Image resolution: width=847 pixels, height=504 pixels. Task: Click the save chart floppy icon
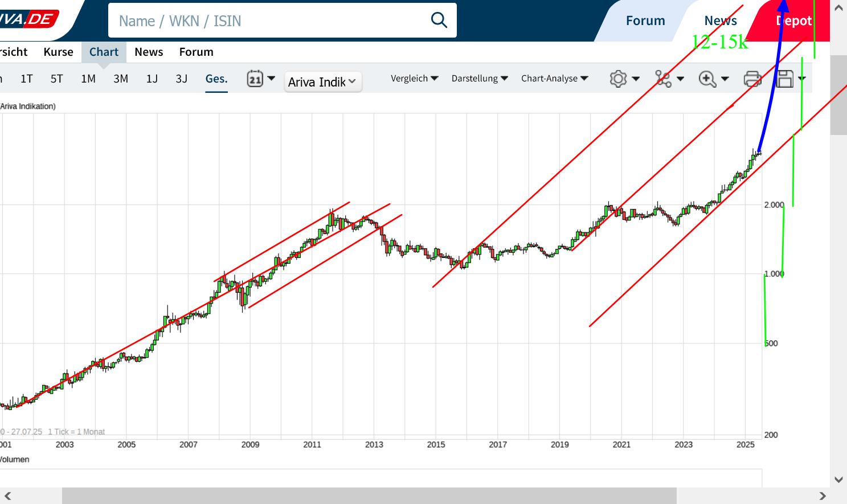[785, 79]
